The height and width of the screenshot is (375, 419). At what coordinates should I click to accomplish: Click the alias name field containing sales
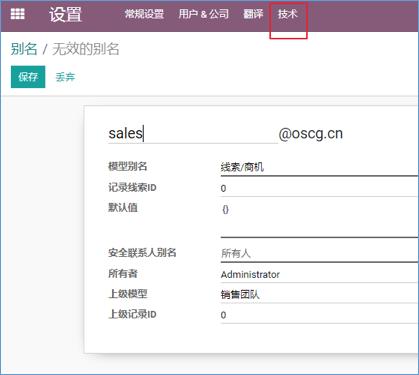(193, 133)
